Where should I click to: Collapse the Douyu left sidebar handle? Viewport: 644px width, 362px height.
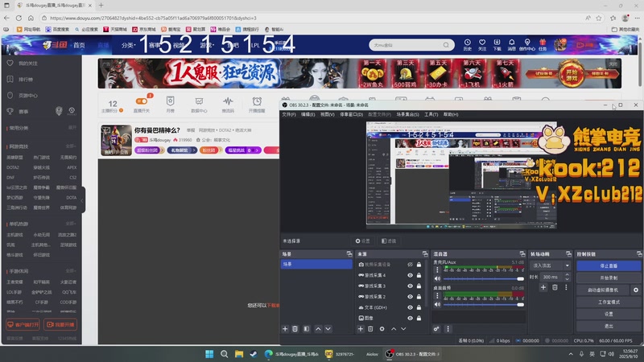82,200
